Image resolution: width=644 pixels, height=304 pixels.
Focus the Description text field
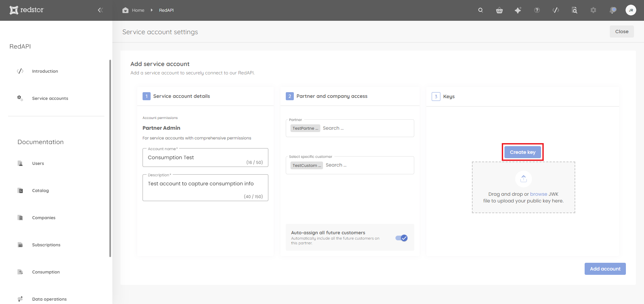pyautogui.click(x=205, y=188)
